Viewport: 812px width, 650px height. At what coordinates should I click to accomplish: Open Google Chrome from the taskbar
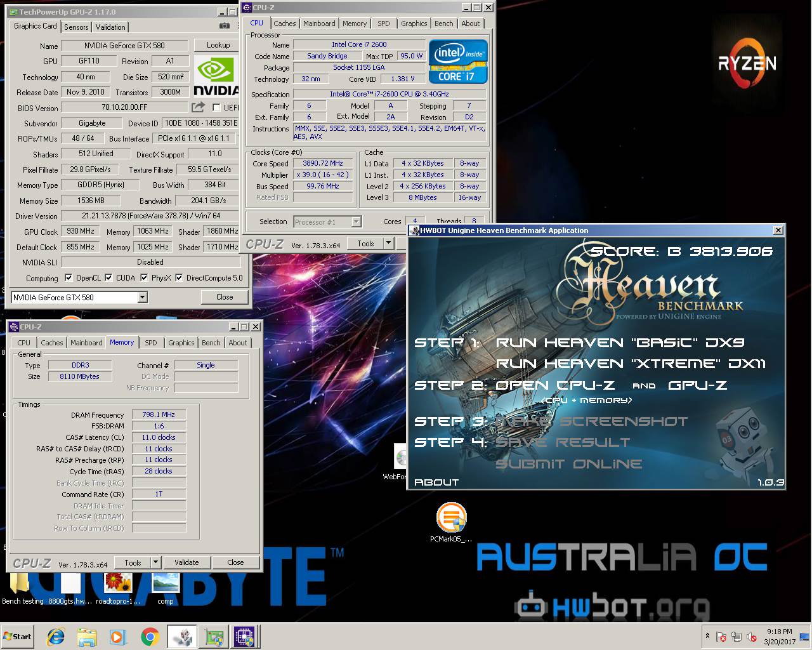tap(150, 637)
